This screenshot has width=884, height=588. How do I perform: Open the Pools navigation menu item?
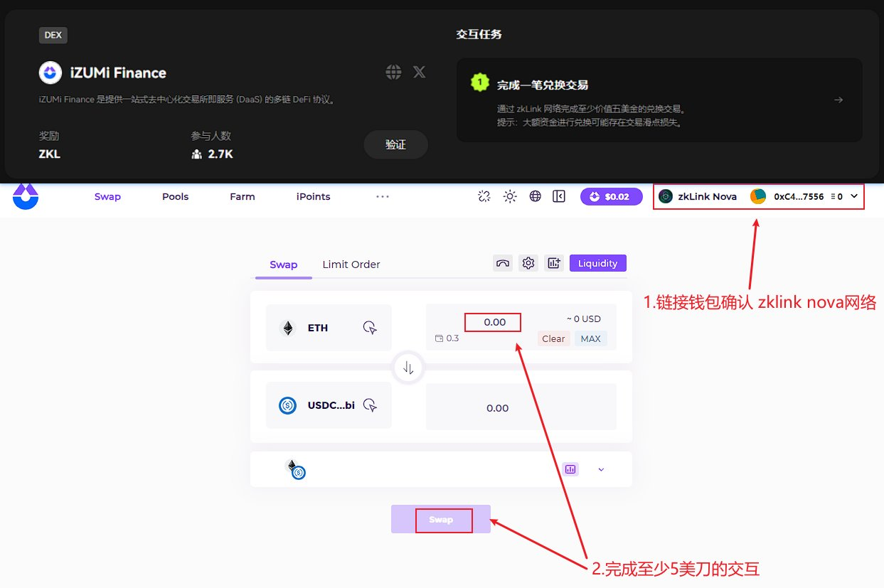(x=175, y=197)
